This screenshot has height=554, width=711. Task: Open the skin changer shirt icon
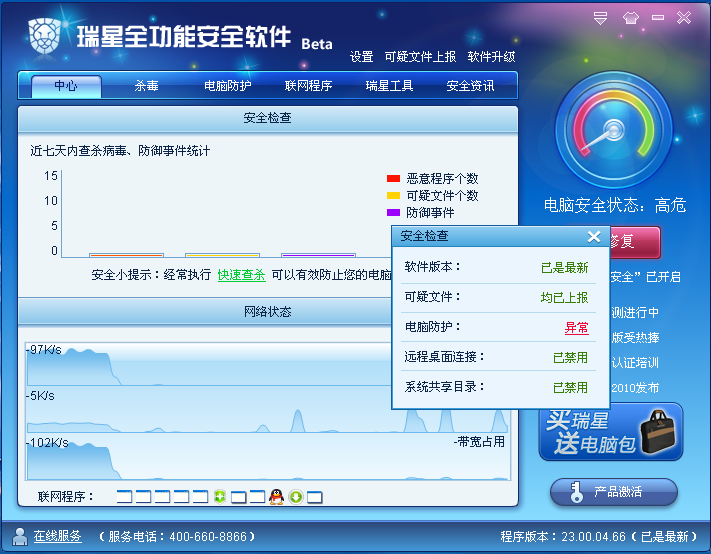click(x=630, y=18)
